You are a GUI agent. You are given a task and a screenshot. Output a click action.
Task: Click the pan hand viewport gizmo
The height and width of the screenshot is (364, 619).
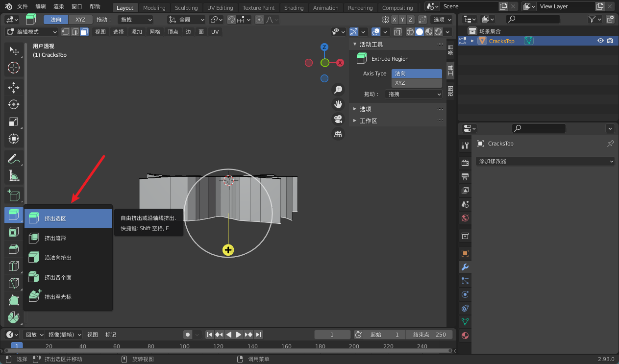coord(338,104)
